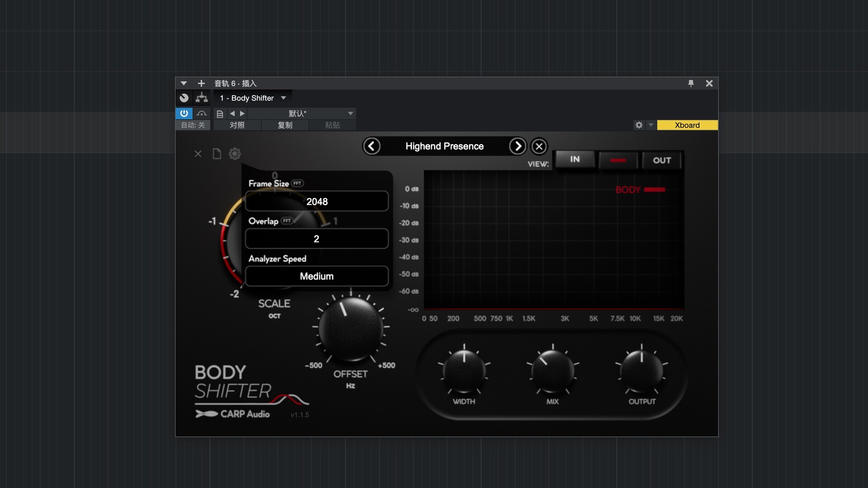Screen dimensions: 868x488
Task: Click the circled X next to the preset name
Action: coord(539,146)
